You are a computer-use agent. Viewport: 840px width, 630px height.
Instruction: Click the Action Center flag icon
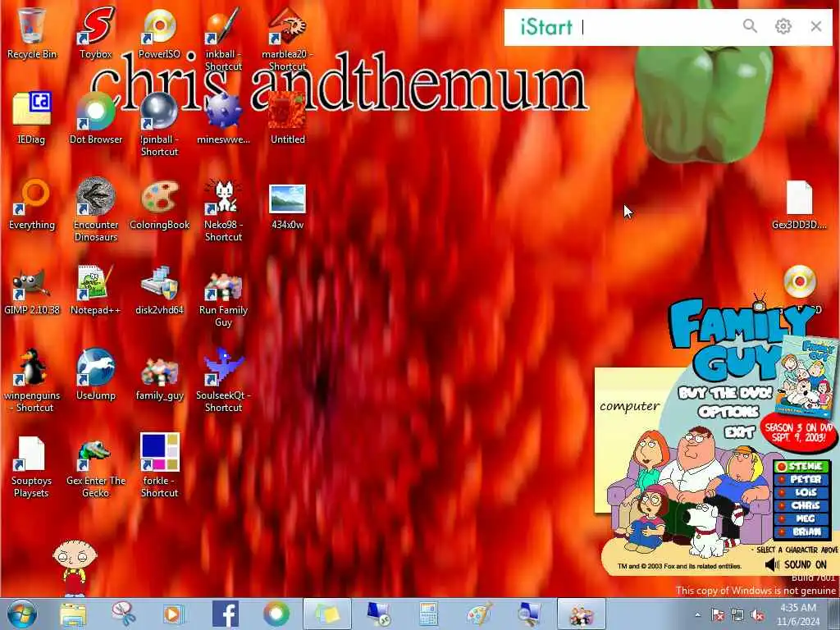717,614
